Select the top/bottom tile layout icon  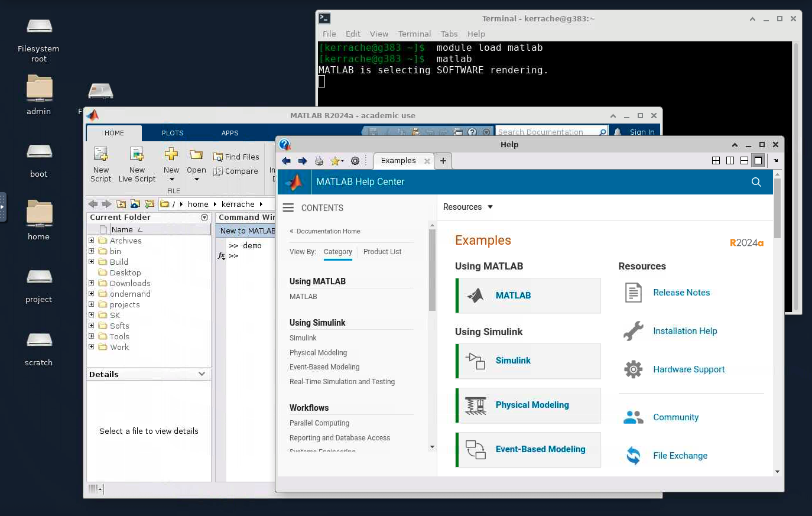pos(744,161)
